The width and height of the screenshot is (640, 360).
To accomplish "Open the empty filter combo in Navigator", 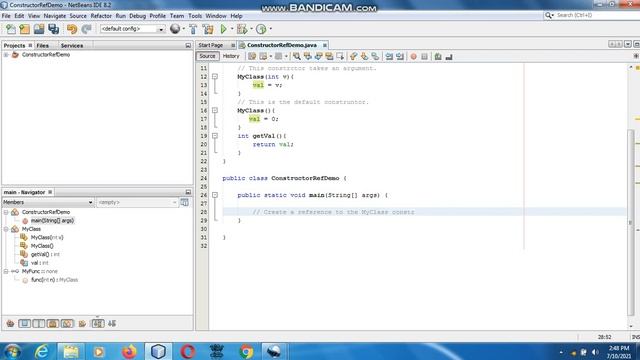I will (x=137, y=202).
